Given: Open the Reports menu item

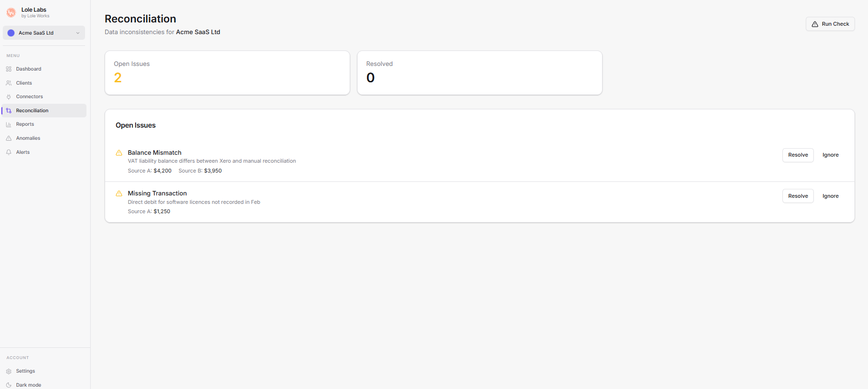Looking at the screenshot, I should click(x=44, y=124).
